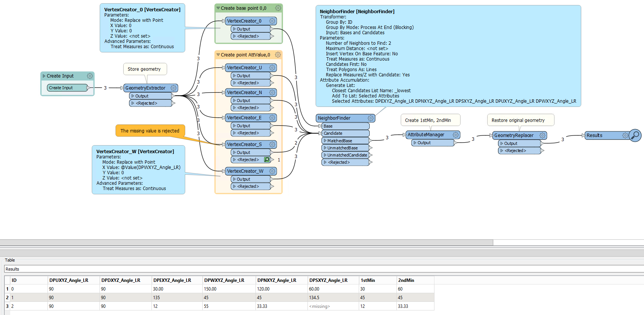This screenshot has width=644, height=315.
Task: Click the 2ndMin cell value 33.33
Action: click(x=415, y=306)
